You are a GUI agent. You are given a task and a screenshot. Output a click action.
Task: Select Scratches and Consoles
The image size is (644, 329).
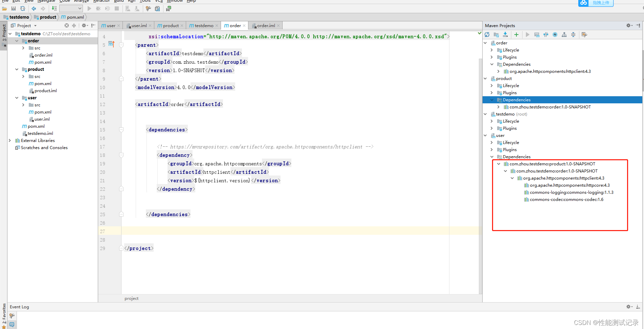pos(44,147)
